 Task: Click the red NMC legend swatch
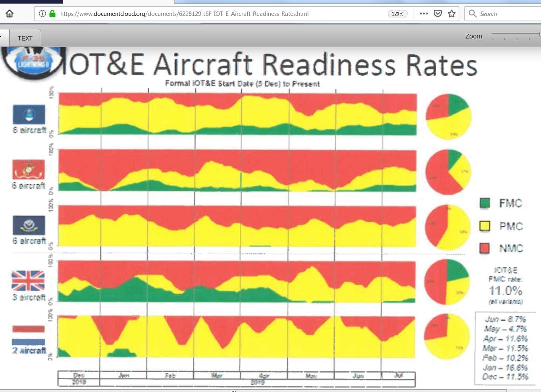pos(485,248)
